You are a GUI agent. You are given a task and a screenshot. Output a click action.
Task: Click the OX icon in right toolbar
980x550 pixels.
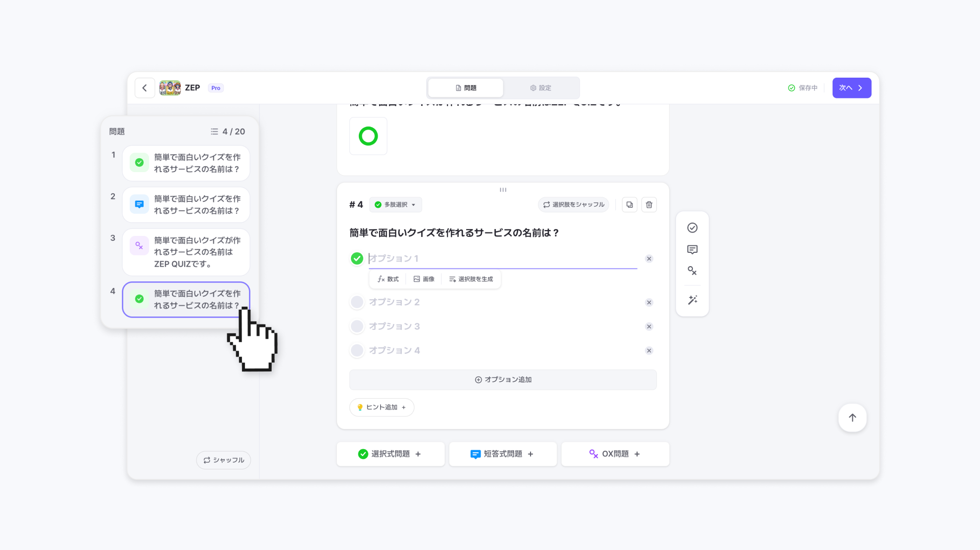692,271
